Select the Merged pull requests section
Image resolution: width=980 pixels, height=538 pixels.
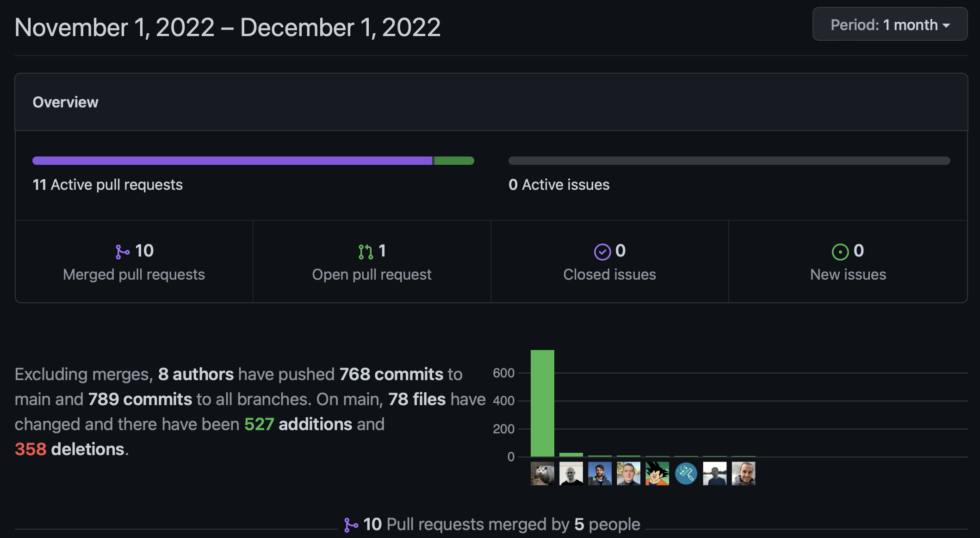coord(134,262)
